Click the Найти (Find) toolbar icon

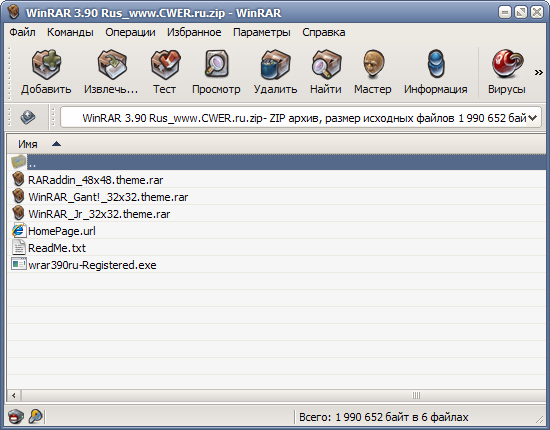[326, 64]
